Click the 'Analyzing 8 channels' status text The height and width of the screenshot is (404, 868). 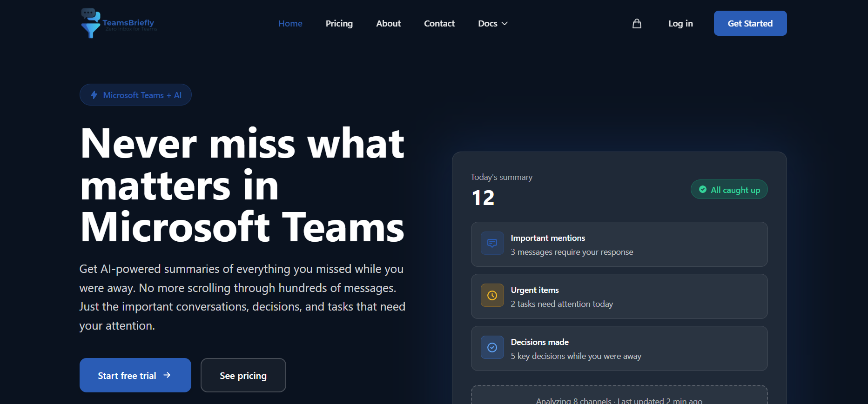point(619,400)
